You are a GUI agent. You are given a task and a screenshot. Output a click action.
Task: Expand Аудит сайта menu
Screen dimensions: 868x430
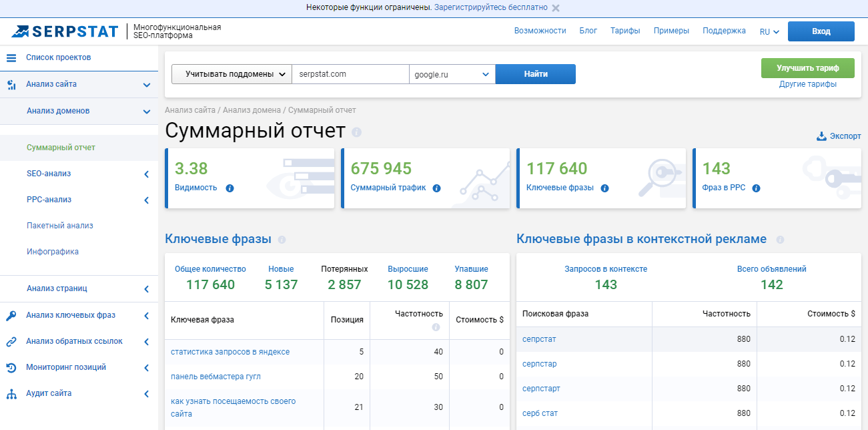click(x=146, y=394)
